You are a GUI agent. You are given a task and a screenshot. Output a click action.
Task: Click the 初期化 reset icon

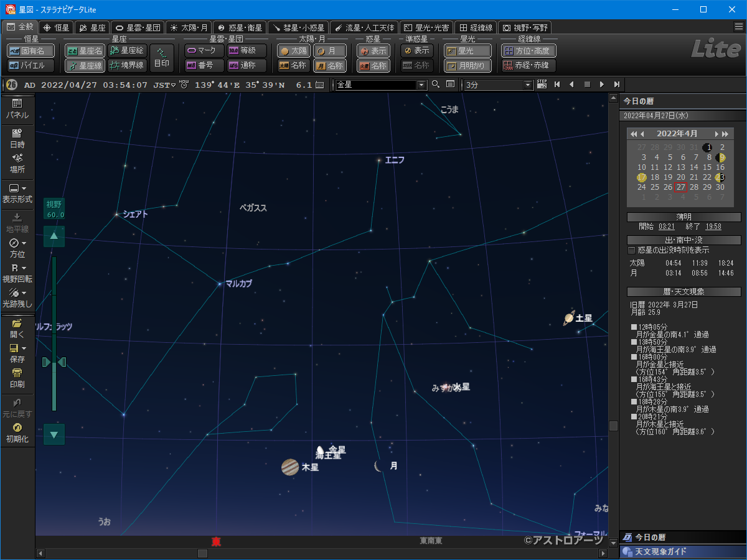(17, 432)
